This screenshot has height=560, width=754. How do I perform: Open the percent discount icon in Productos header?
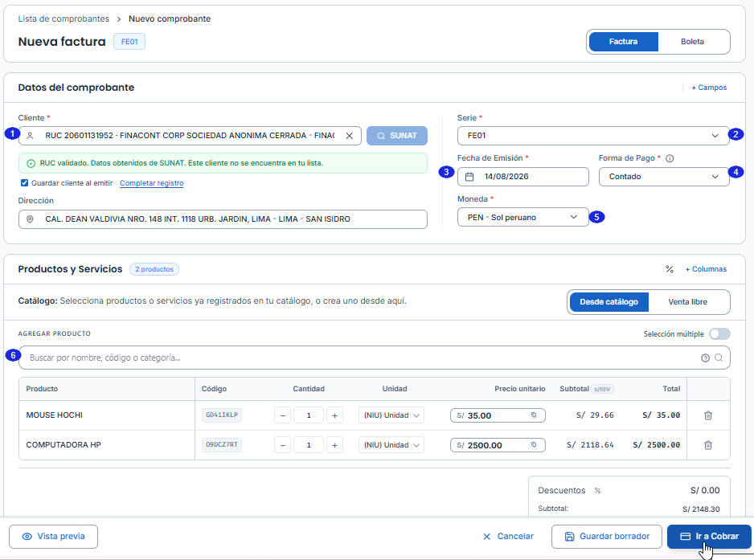[670, 269]
